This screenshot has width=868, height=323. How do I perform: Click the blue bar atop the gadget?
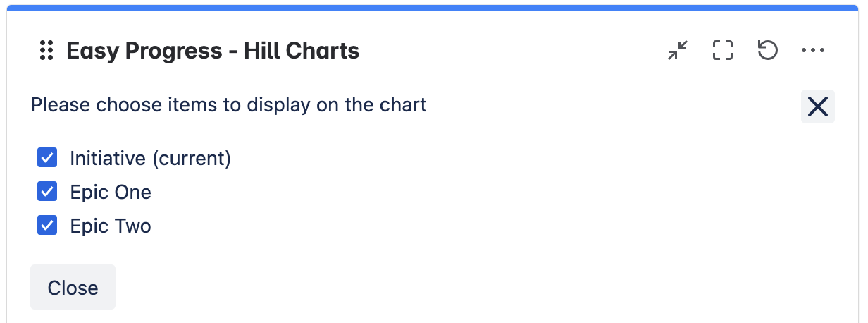(x=433, y=8)
